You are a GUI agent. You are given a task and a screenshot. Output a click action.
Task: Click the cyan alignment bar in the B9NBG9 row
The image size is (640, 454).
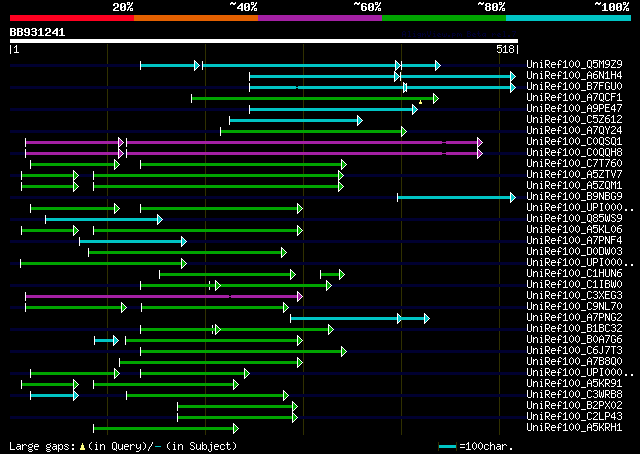click(456, 198)
